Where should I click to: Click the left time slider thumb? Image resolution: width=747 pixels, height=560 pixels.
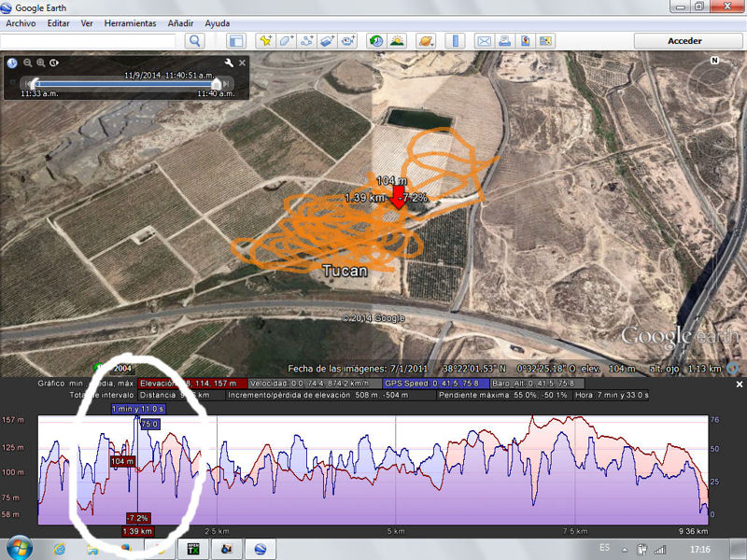[x=35, y=84]
